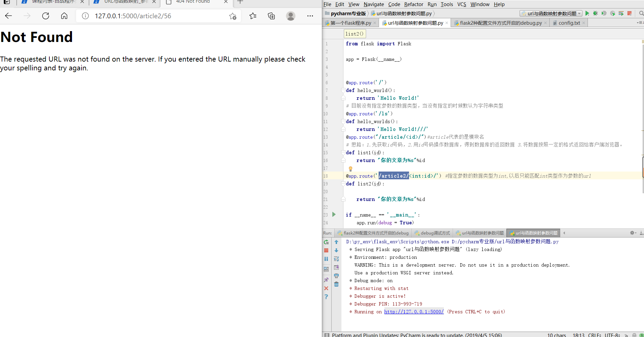Toggle pin on the Run tab
The height and width of the screenshot is (337, 644).
pyautogui.click(x=326, y=280)
